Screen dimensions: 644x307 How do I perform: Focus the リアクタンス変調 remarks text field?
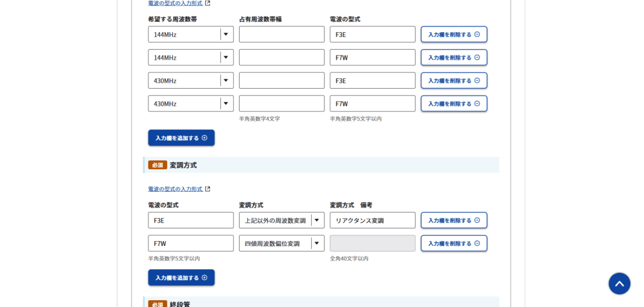point(372,220)
